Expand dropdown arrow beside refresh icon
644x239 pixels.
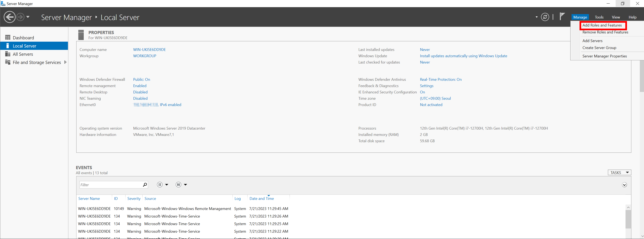tap(536, 17)
